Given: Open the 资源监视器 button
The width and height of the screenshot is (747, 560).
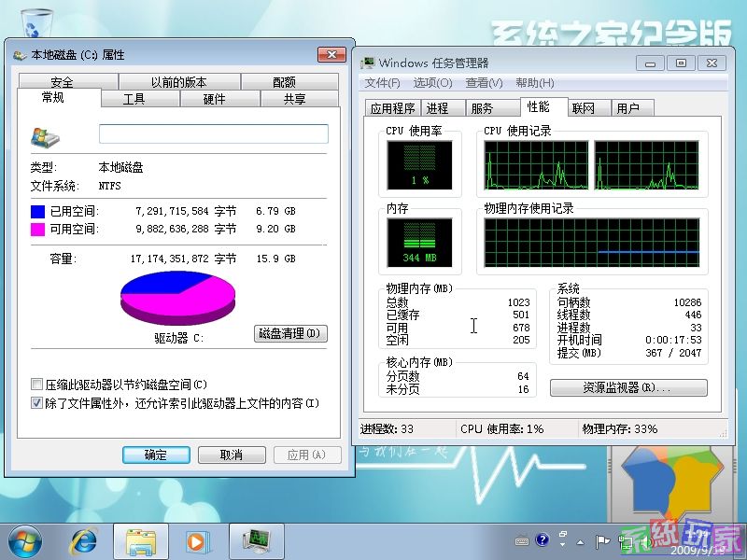Looking at the screenshot, I should (x=628, y=387).
